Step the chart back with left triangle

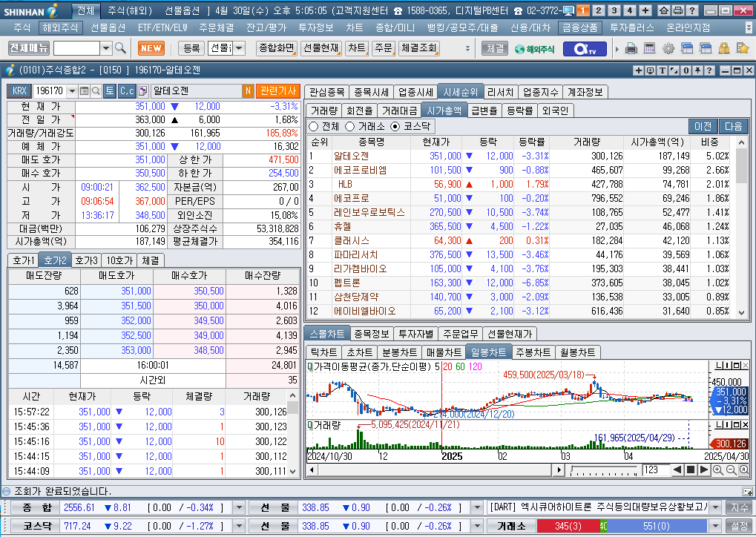(677, 470)
